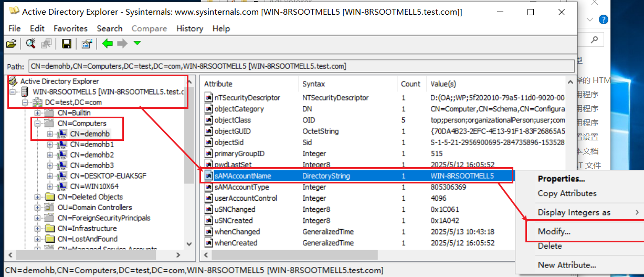Viewport: 644px width, 277px height.
Task: Click the computer icon beside CN=DESKTOP-EUAK5GF
Action: pos(62,176)
